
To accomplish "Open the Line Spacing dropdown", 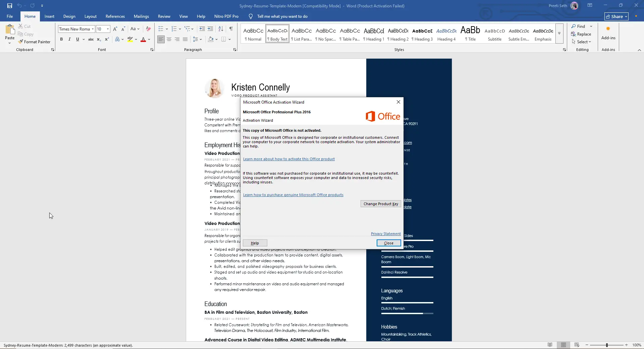I will click(197, 39).
